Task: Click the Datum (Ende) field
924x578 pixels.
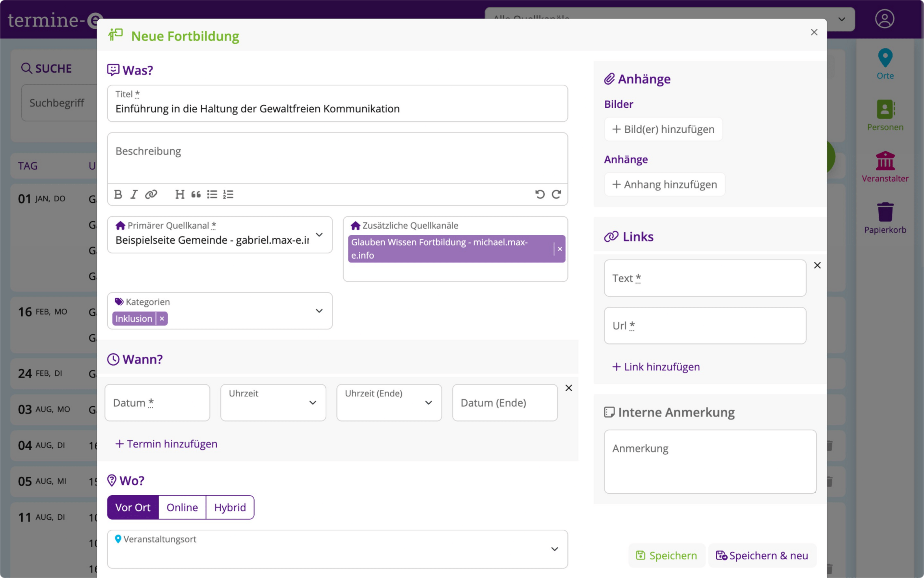Action: click(505, 403)
